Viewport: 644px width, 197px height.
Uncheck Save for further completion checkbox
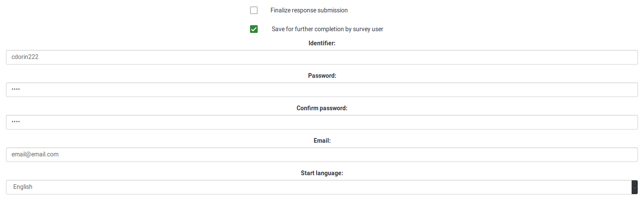[x=254, y=29]
